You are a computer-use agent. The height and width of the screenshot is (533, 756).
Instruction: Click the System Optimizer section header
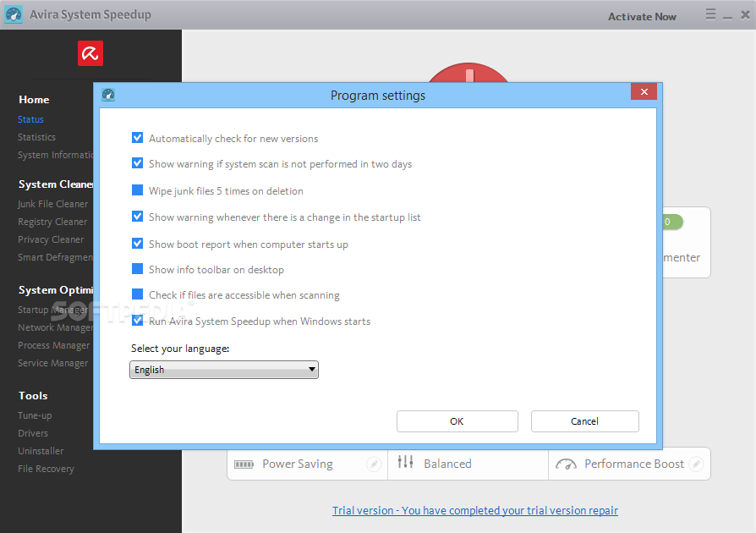pyautogui.click(x=56, y=290)
